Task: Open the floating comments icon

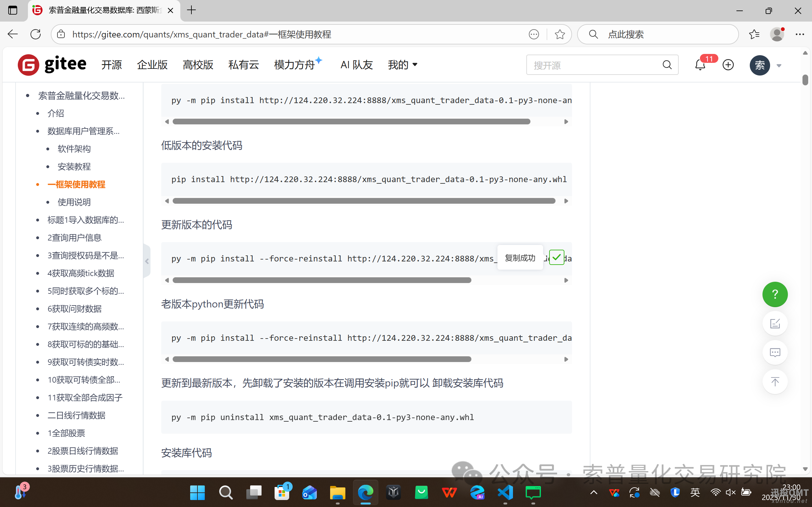Action: tap(775, 352)
